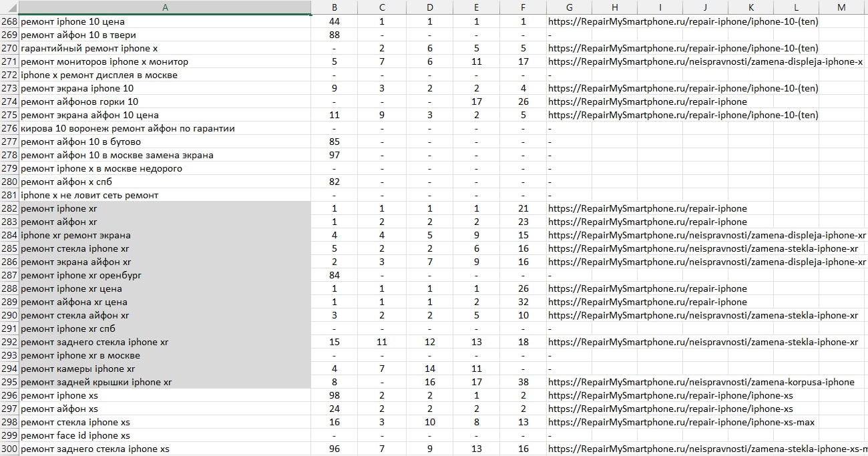Viewport: 868px width, 456px height.
Task: Click cell 'ремонт экрана айфон xr'
Action: pyautogui.click(x=165, y=262)
